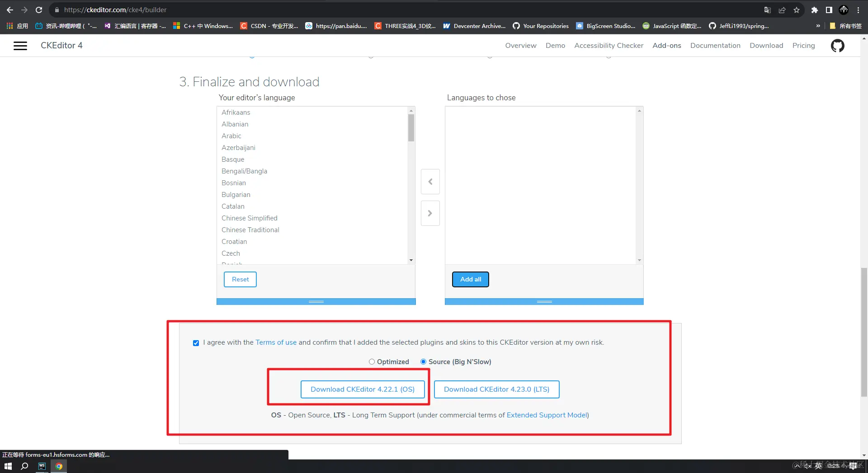The height and width of the screenshot is (473, 868).
Task: Click the share page icon
Action: point(782,10)
